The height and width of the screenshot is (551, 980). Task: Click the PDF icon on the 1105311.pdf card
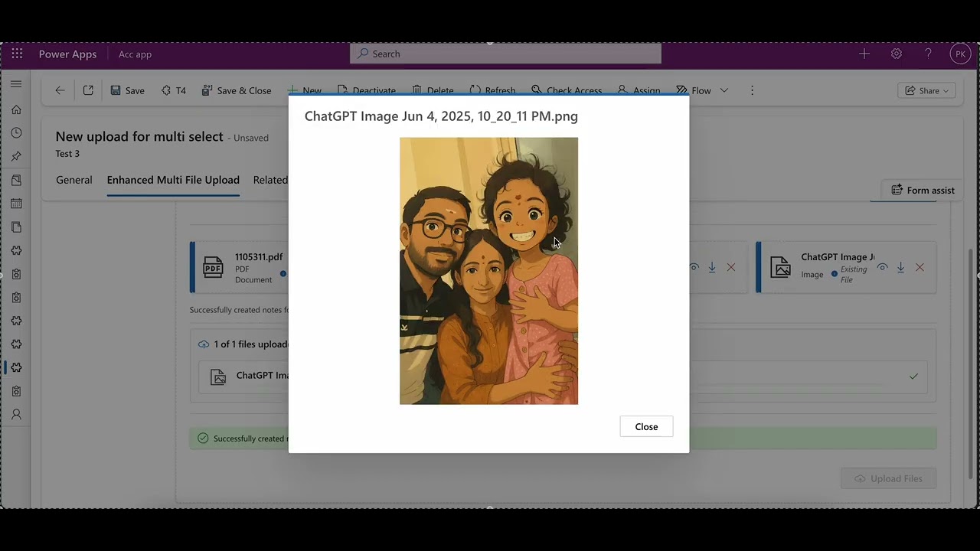[x=213, y=267]
